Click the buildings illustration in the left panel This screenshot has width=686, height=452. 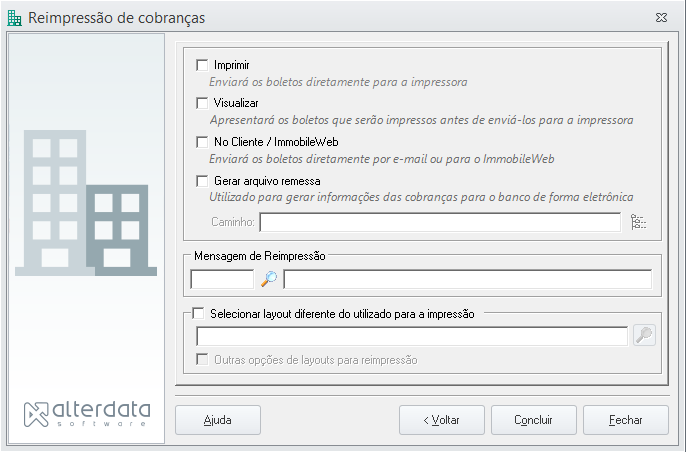[x=86, y=203]
